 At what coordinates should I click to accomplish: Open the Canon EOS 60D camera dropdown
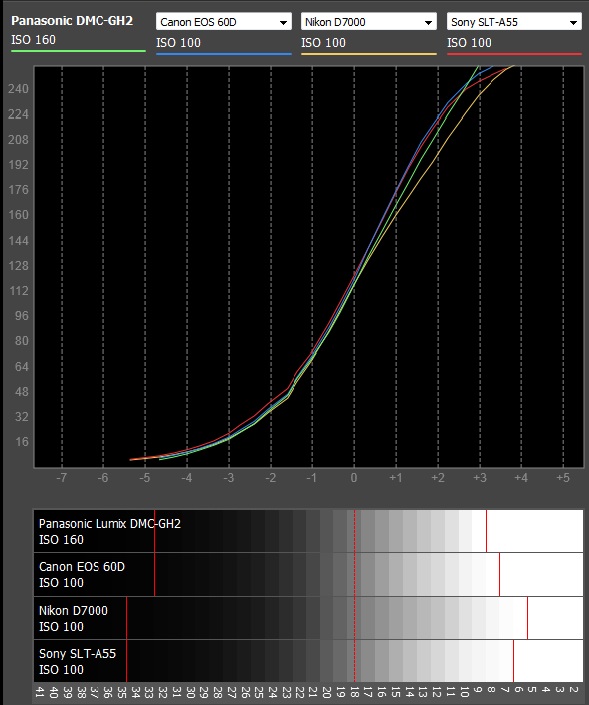(x=223, y=22)
